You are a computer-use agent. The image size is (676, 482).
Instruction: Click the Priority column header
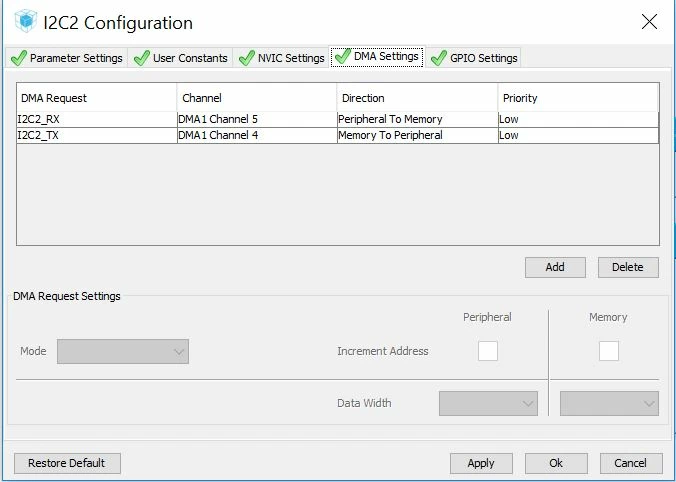pyautogui.click(x=578, y=98)
